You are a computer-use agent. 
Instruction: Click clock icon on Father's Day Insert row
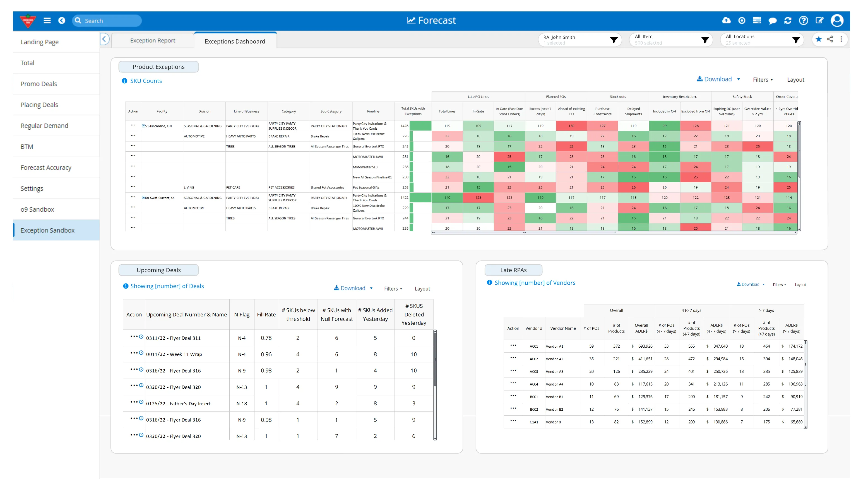[141, 402]
